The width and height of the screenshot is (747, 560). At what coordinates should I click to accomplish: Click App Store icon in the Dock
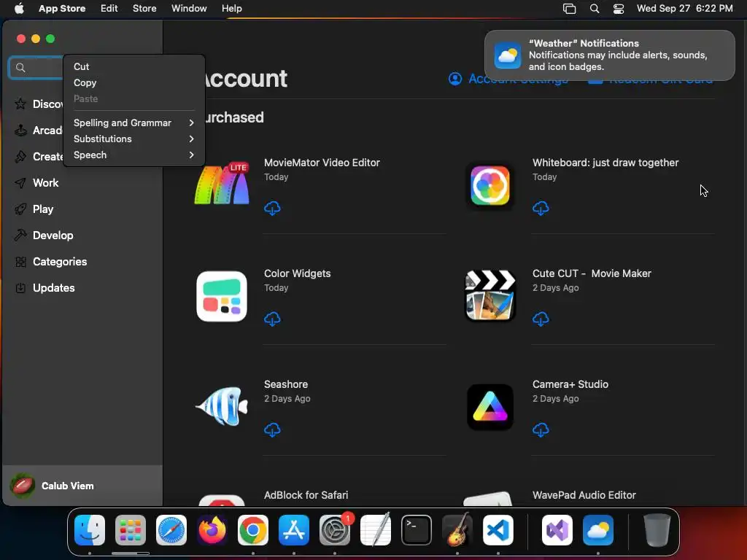[294, 530]
